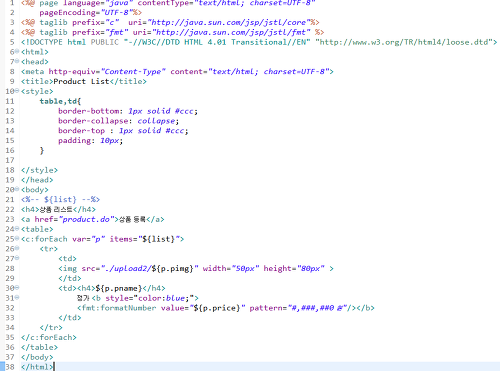
Task: Click the closing </html> tag
Action: (x=37, y=367)
